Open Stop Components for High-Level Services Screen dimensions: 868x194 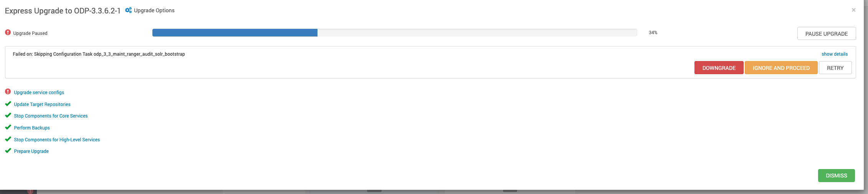[x=57, y=140]
